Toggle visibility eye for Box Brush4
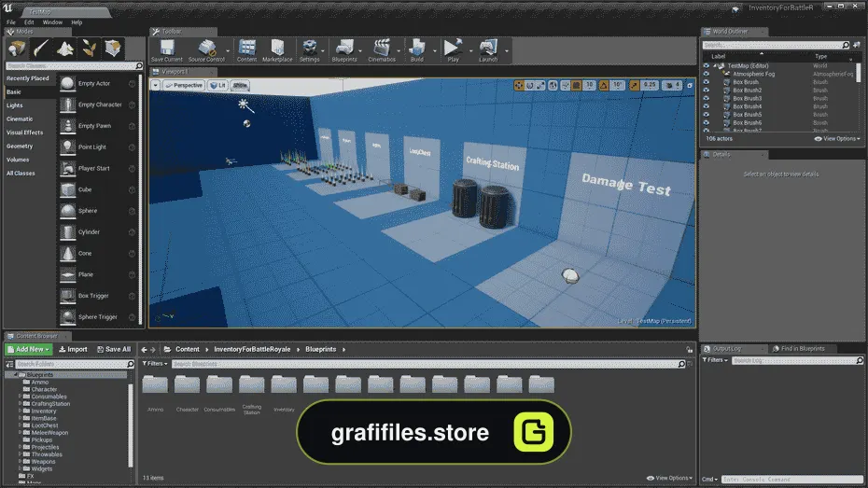 coord(706,106)
